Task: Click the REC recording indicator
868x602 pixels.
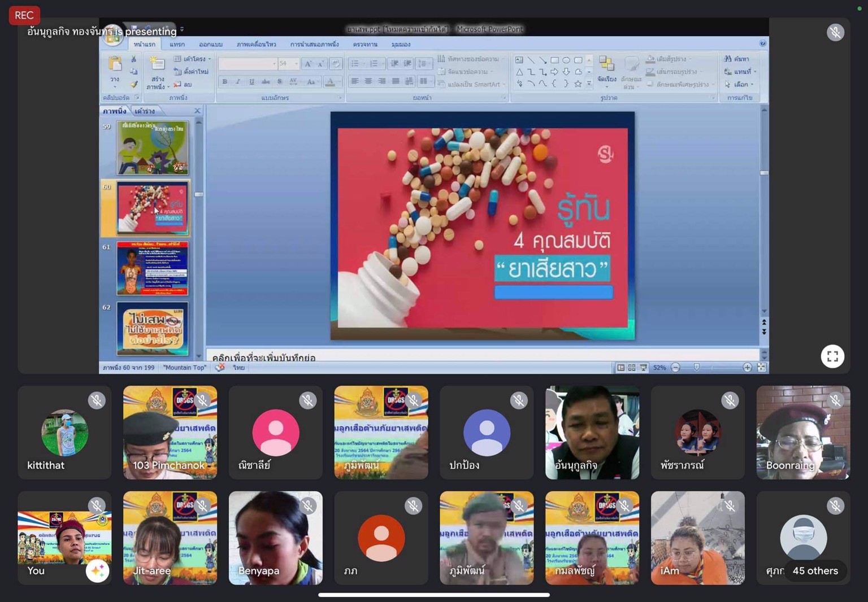Action: (x=24, y=15)
